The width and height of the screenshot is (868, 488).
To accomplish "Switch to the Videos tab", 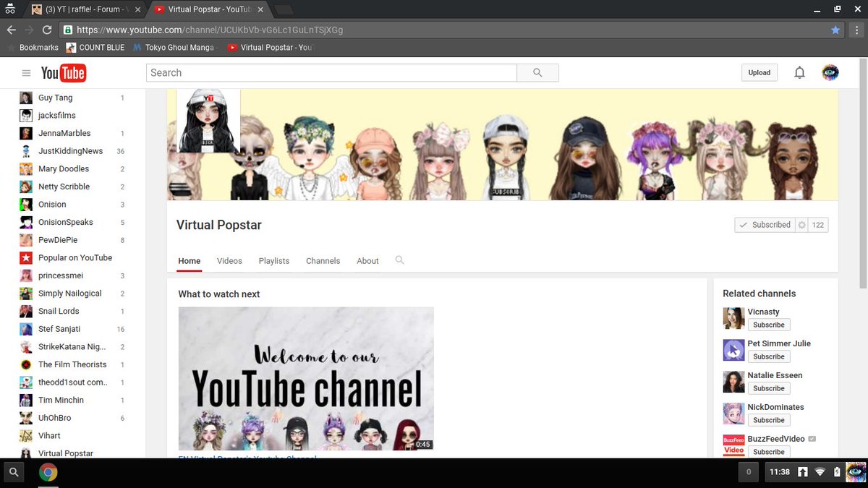I will pyautogui.click(x=229, y=261).
